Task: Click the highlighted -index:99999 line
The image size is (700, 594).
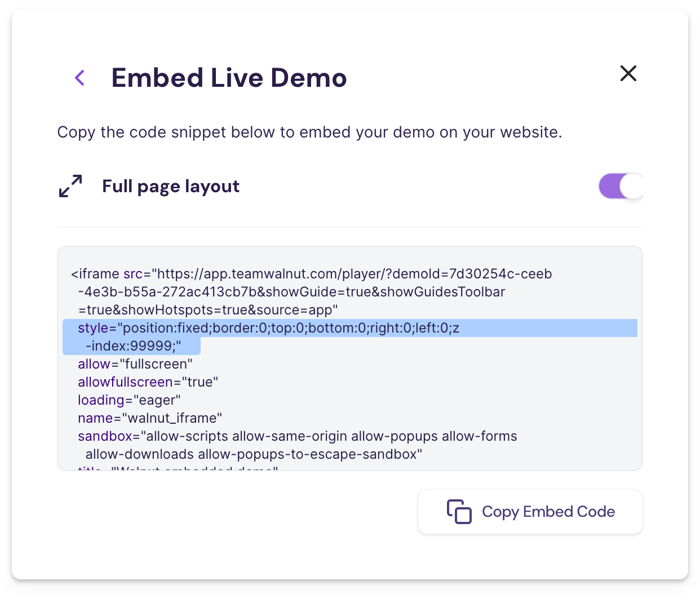Action: [133, 346]
